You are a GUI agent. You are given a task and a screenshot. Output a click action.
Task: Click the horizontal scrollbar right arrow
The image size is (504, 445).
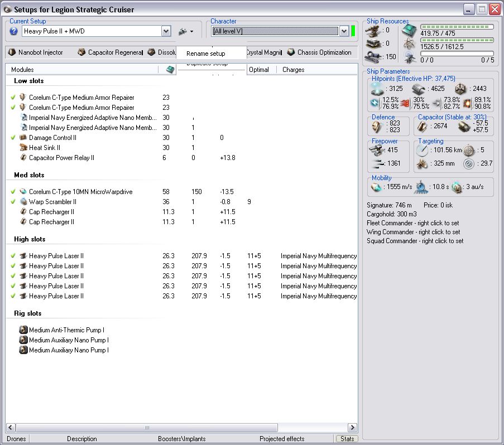(x=352, y=428)
